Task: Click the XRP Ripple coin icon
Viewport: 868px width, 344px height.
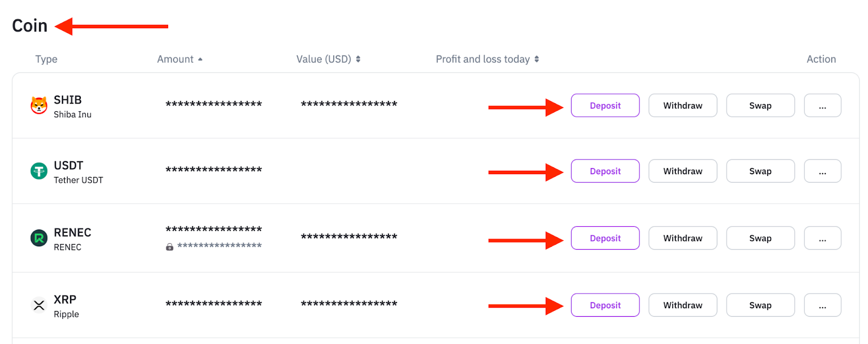Action: coord(39,305)
